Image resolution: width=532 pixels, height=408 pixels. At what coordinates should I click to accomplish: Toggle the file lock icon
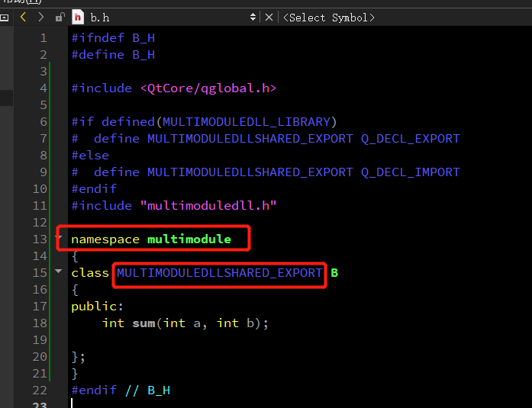(60, 17)
